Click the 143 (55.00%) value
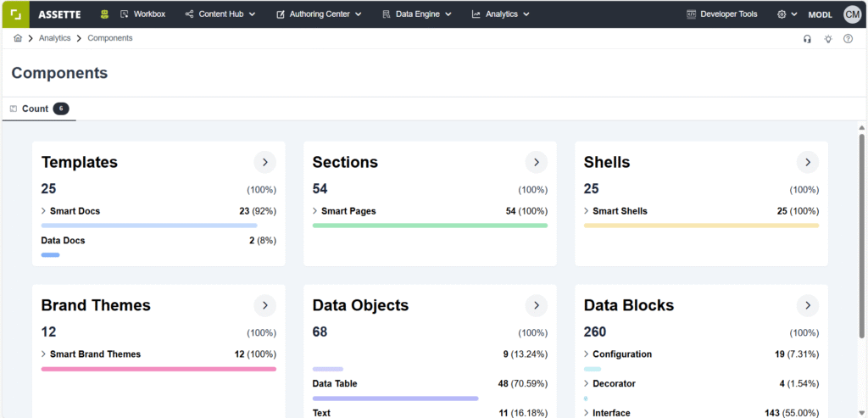This screenshot has width=868, height=418. (x=792, y=412)
